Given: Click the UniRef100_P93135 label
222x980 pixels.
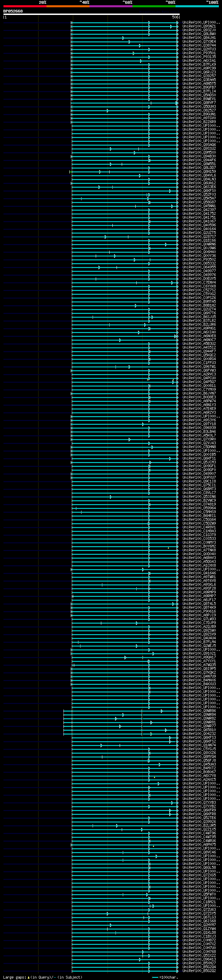Looking at the screenshot, I should click(x=199, y=57).
